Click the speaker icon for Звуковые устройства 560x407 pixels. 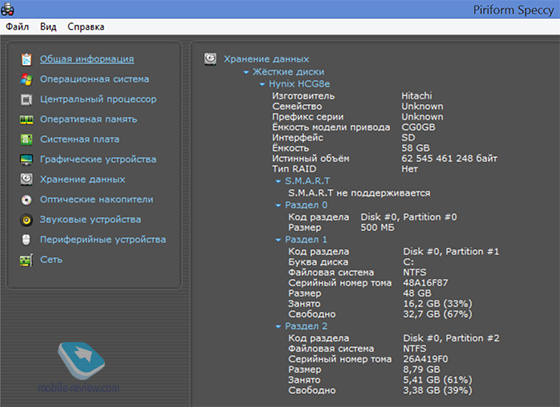26,220
